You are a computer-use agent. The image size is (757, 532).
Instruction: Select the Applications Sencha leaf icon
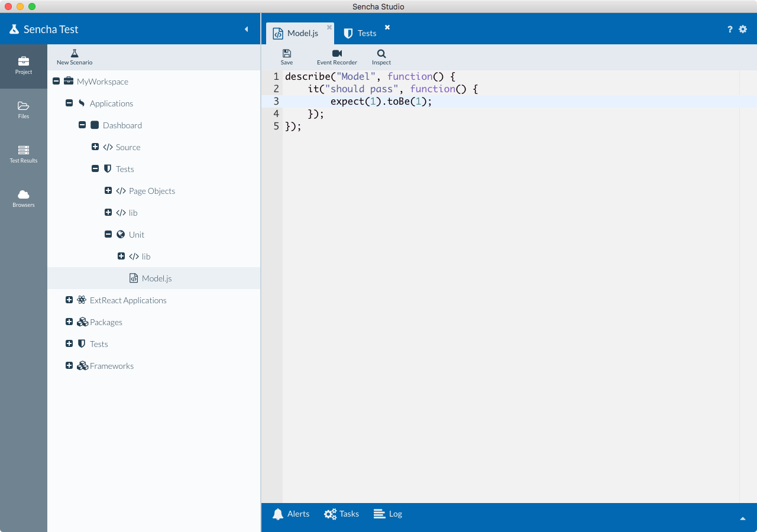[82, 103]
